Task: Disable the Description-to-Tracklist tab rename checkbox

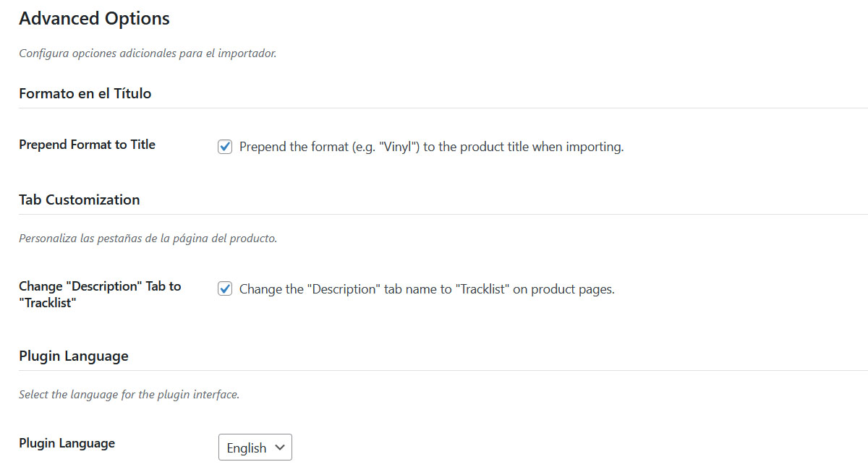Action: (x=225, y=289)
